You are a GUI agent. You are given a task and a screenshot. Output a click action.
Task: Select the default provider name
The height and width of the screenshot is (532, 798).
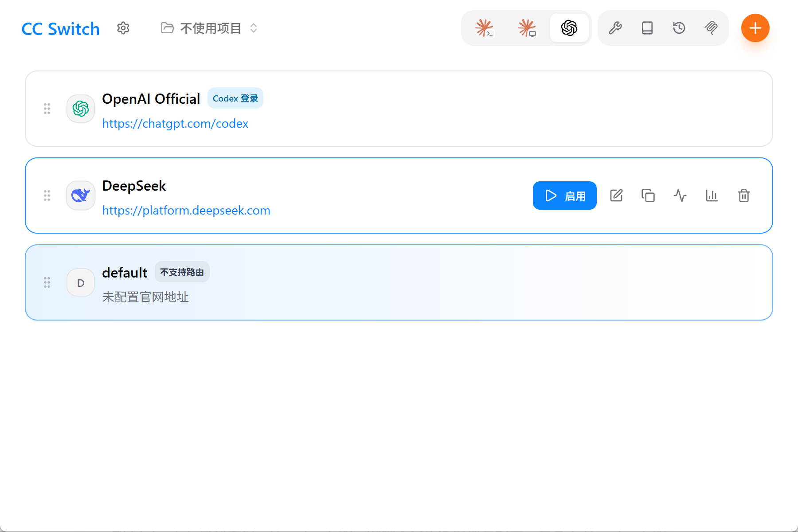click(x=125, y=273)
